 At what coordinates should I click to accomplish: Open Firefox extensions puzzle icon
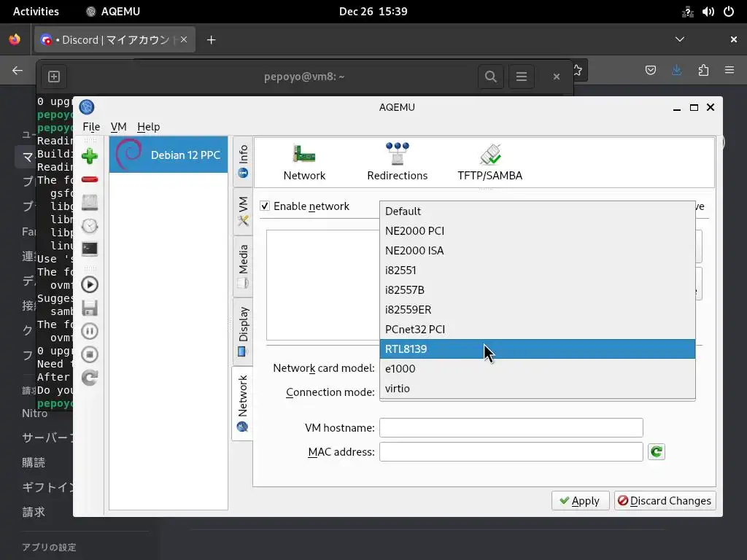tap(703, 71)
